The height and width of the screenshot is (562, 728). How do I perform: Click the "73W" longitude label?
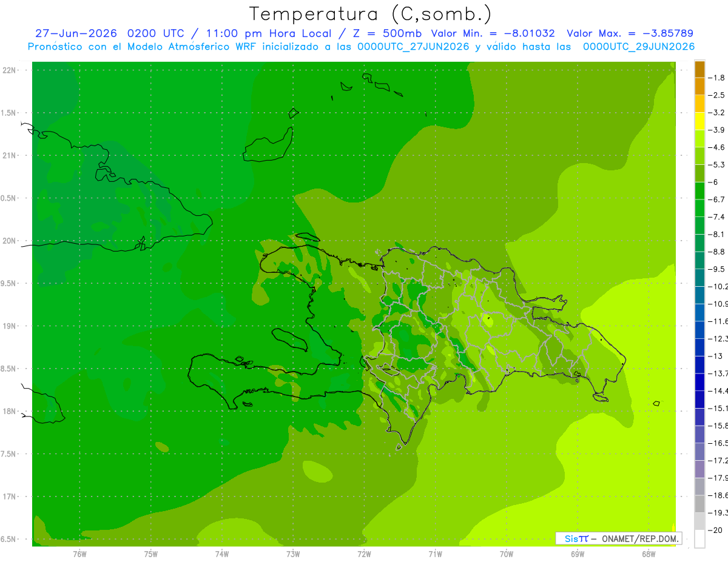[293, 554]
